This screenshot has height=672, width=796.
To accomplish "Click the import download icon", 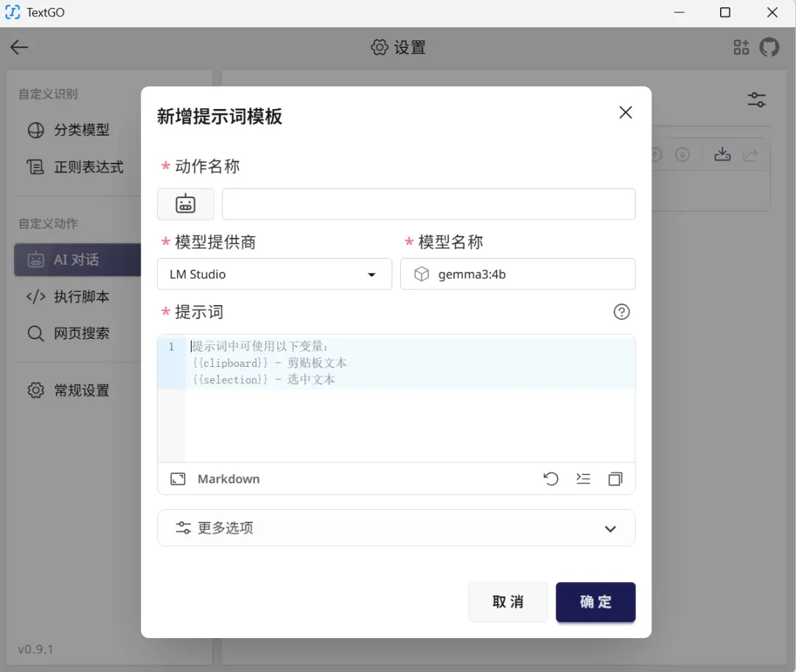I will coord(722,154).
